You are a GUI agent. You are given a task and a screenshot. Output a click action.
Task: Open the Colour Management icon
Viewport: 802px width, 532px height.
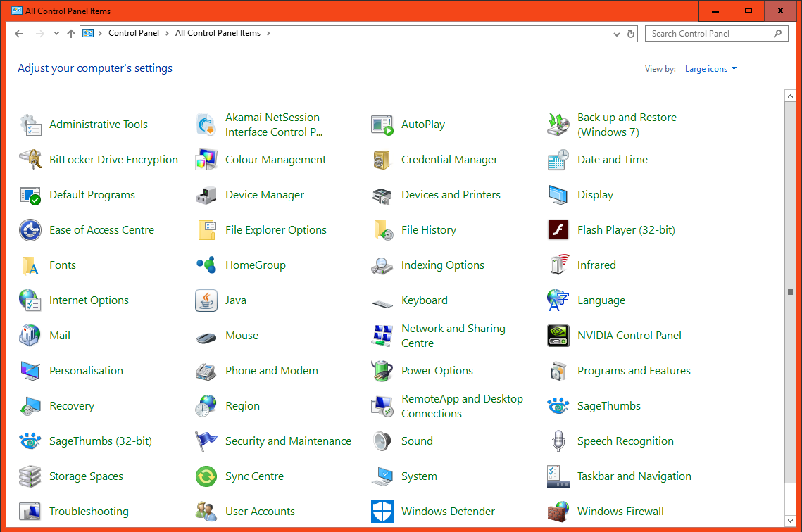coord(206,160)
